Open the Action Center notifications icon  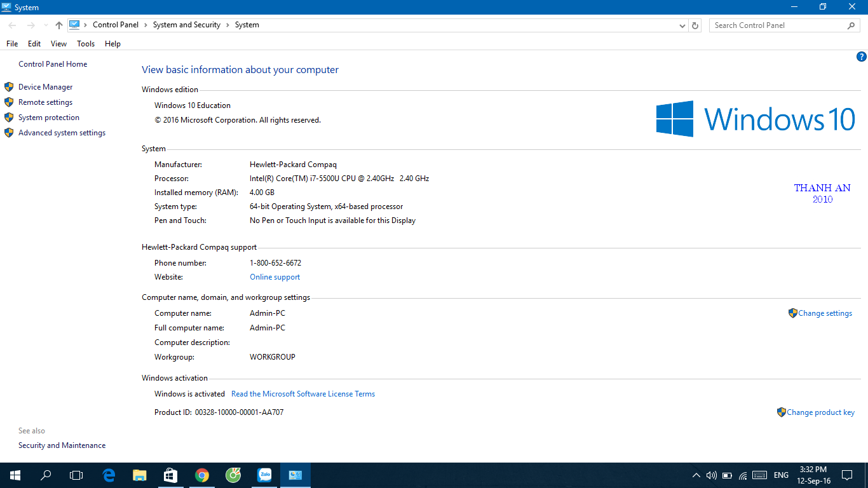point(847,475)
